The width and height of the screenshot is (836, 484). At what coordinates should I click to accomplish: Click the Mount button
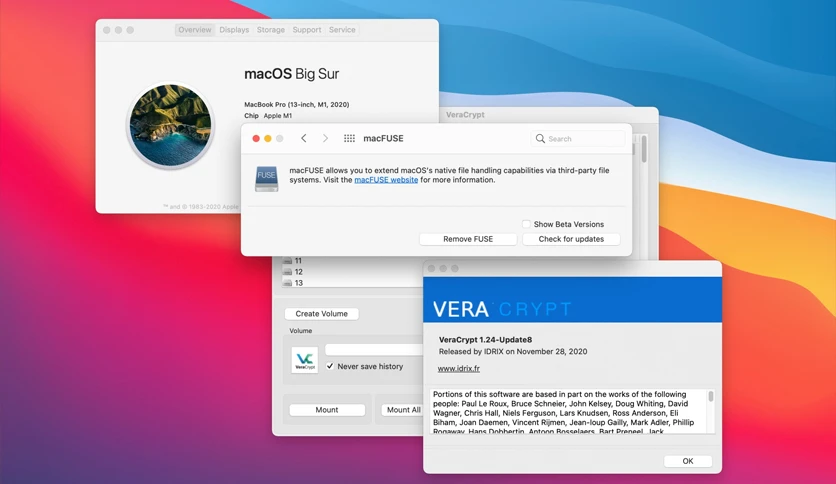point(327,410)
